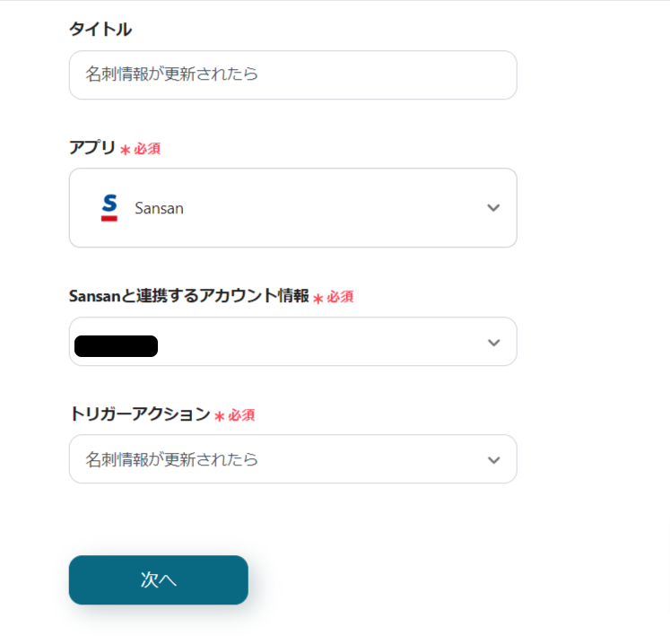Image resolution: width=670 pixels, height=644 pixels.
Task: Open the Sansan account dropdown chevron
Action: click(492, 342)
